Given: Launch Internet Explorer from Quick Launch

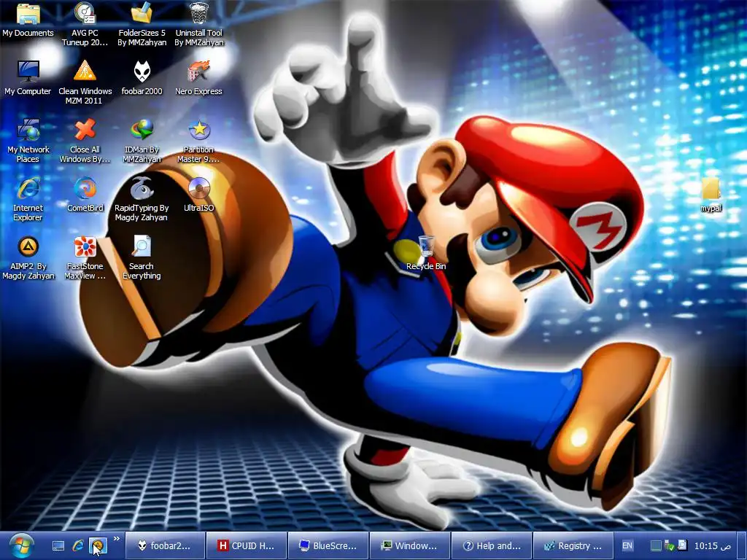Looking at the screenshot, I should 78,545.
